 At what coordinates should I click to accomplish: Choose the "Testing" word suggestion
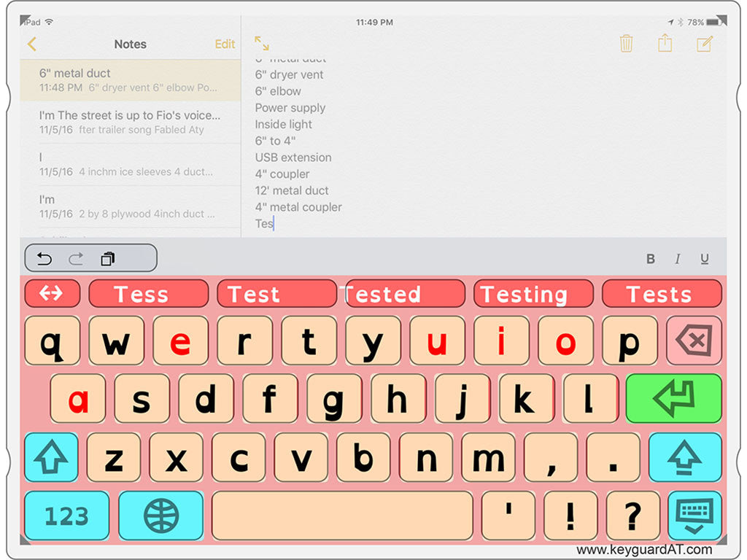[x=533, y=294]
